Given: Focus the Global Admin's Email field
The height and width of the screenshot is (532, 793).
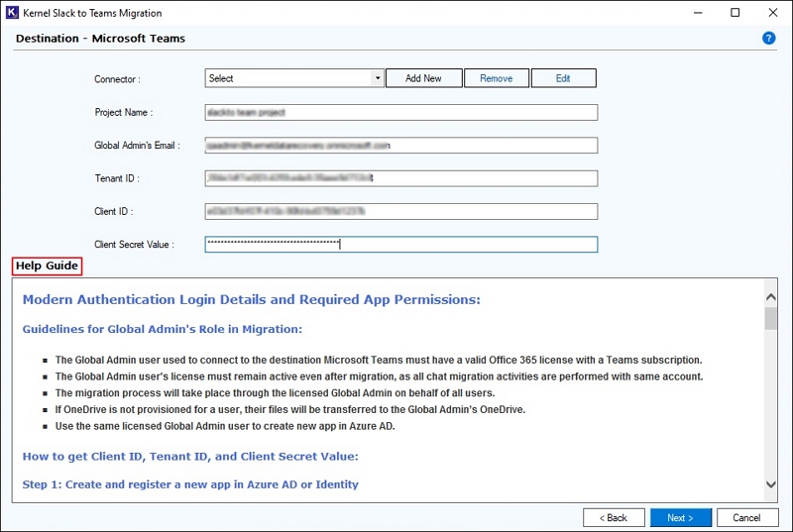Looking at the screenshot, I should pyautogui.click(x=401, y=146).
